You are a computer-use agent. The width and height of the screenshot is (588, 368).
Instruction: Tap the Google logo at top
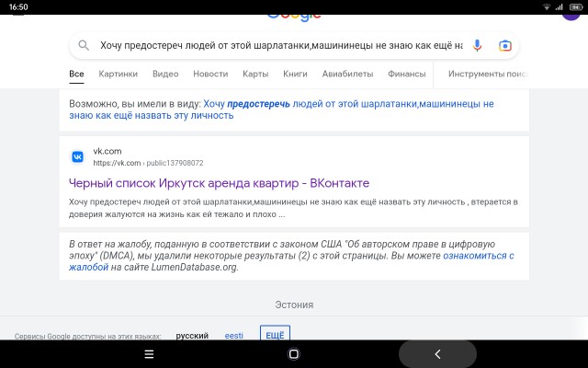point(294,17)
